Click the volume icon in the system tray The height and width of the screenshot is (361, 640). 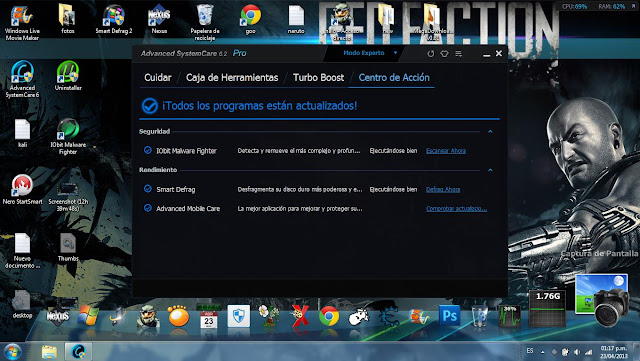[576, 352]
